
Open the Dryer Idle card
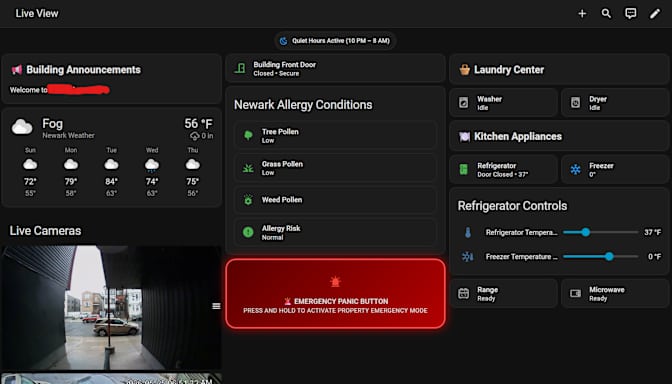tap(615, 102)
